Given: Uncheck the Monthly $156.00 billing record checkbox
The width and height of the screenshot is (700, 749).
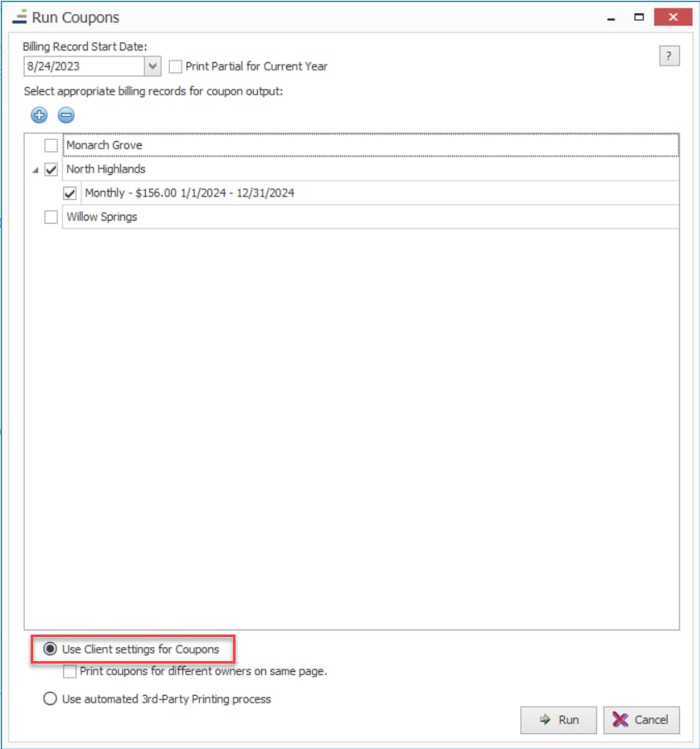Looking at the screenshot, I should click(70, 193).
